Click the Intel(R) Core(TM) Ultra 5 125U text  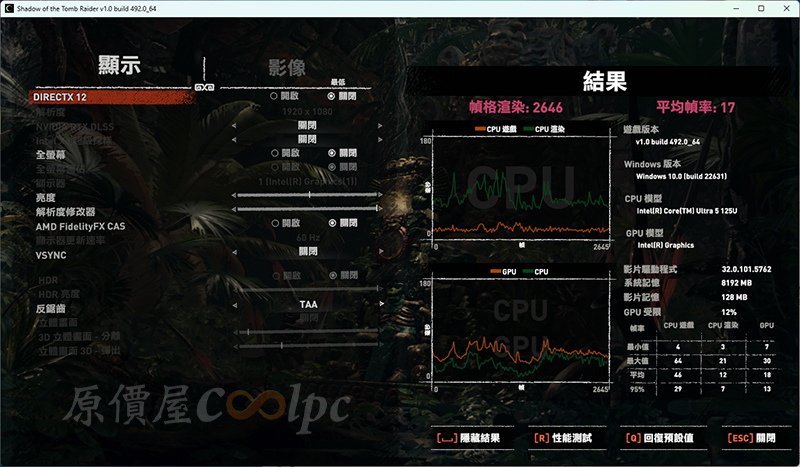[687, 211]
